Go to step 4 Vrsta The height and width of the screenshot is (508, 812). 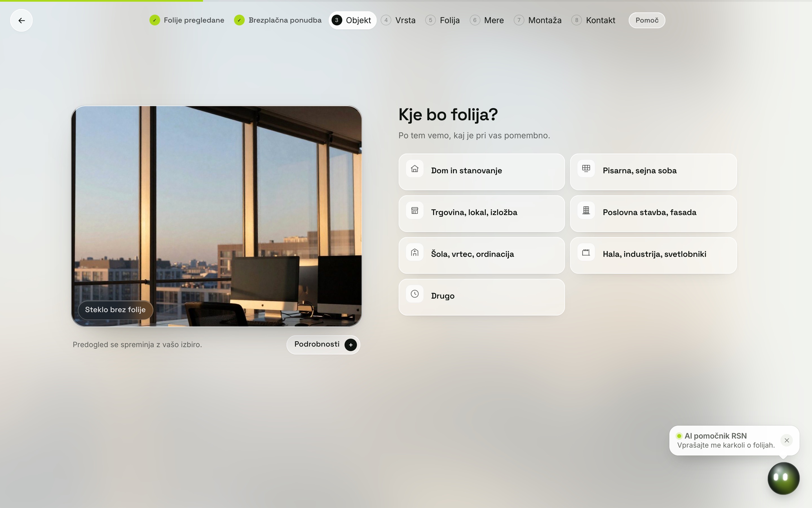coord(398,20)
